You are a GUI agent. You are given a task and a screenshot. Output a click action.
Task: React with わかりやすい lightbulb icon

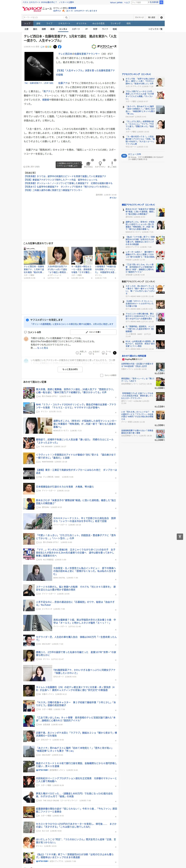[x=100, y=163]
